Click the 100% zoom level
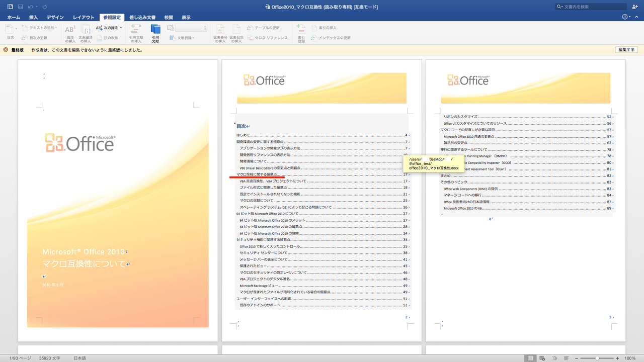This screenshot has width=644, height=362. (630, 358)
